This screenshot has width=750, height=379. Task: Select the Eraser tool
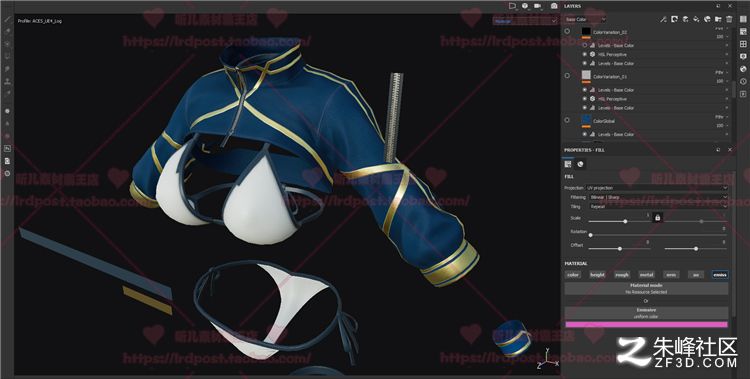tap(7, 31)
